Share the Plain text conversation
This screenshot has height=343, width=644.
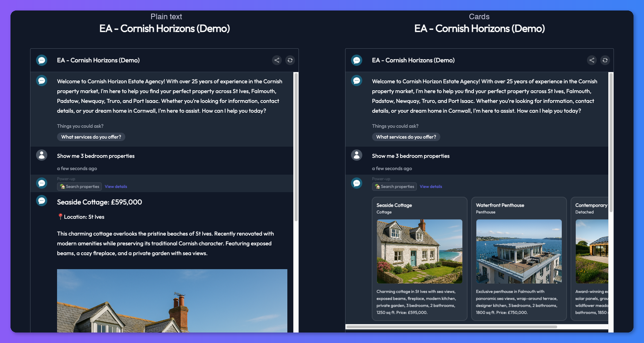[277, 60]
